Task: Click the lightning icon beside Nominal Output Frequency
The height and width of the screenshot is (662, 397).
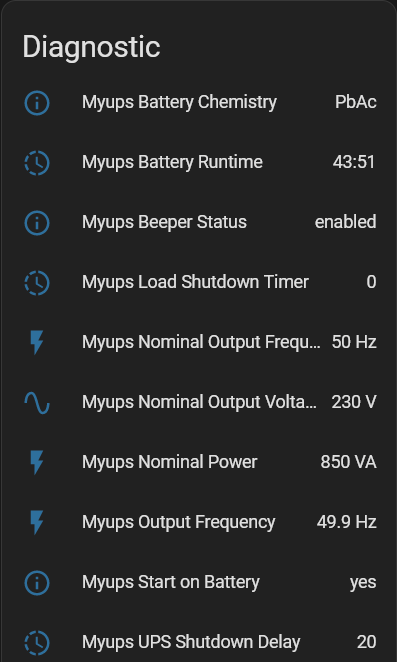Action: coord(37,342)
